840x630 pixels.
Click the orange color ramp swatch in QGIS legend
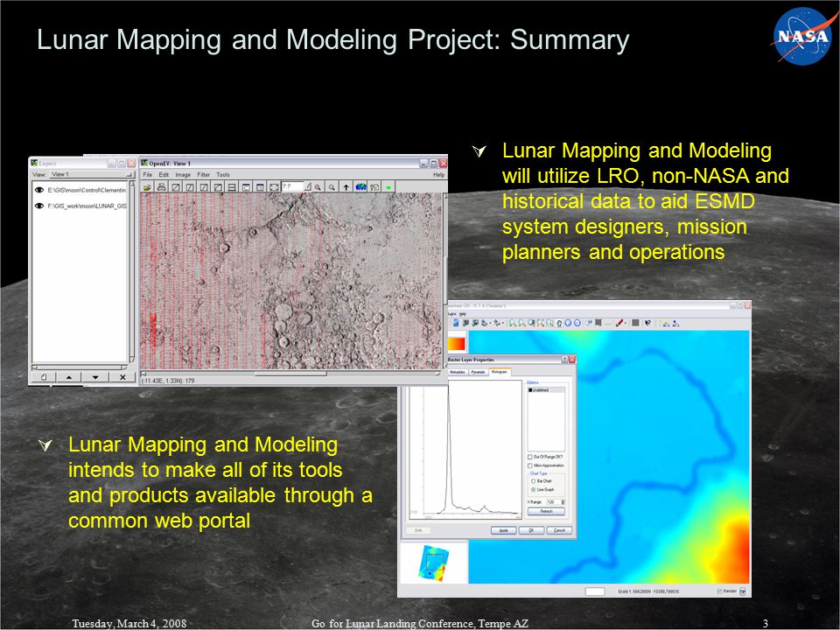tap(457, 343)
